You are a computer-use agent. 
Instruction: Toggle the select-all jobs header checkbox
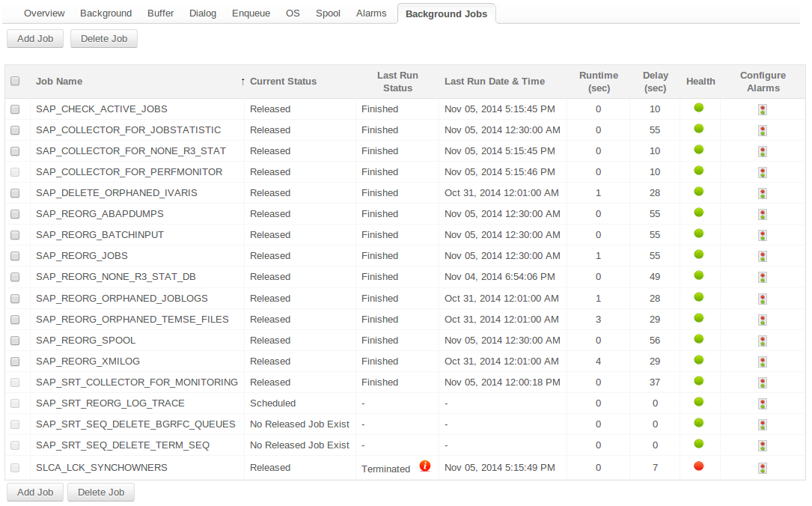[x=15, y=81]
